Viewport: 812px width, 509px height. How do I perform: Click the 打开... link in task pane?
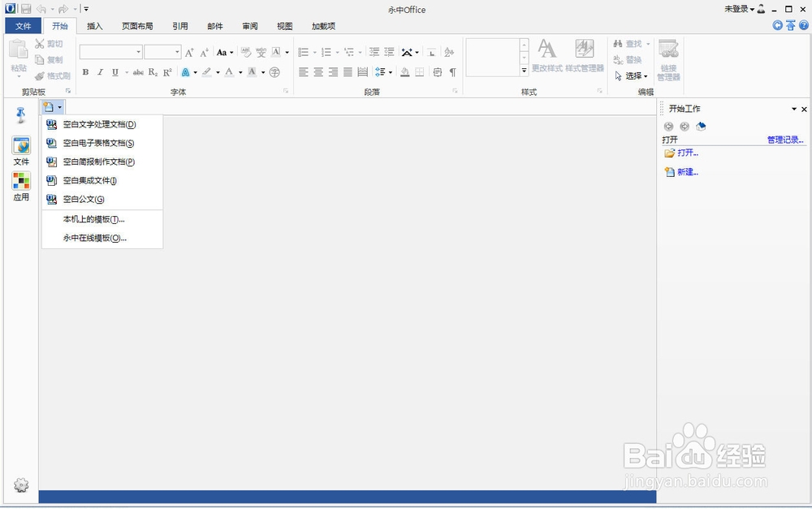pyautogui.click(x=688, y=153)
